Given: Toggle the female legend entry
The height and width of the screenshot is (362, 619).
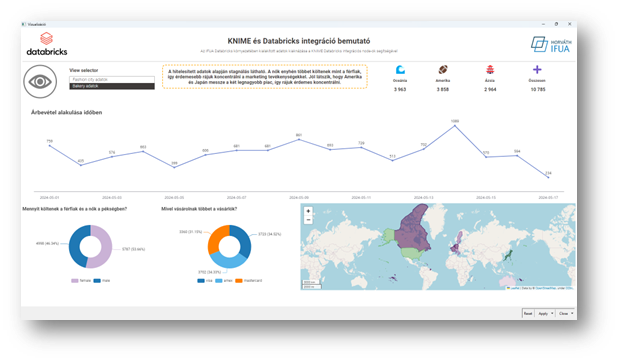Looking at the screenshot, I should (x=81, y=281).
